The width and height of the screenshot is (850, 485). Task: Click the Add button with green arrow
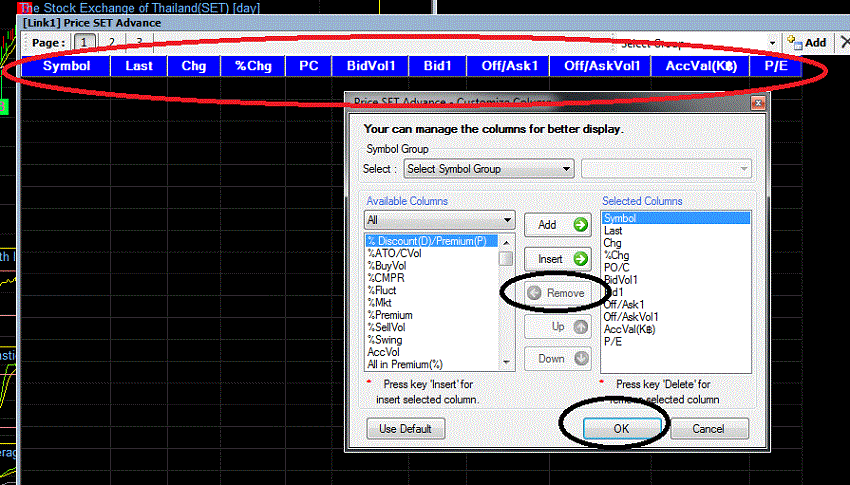[557, 224]
